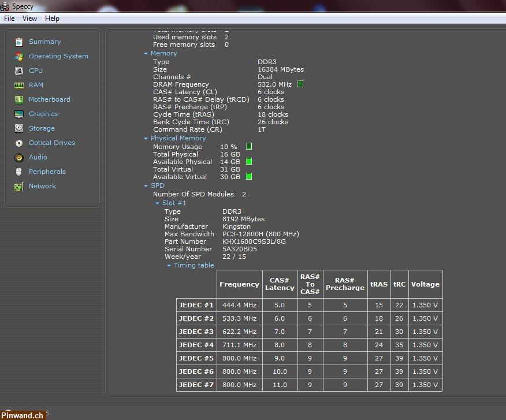This screenshot has height=420, width=506.
Task: Open the File menu
Action: (9, 18)
